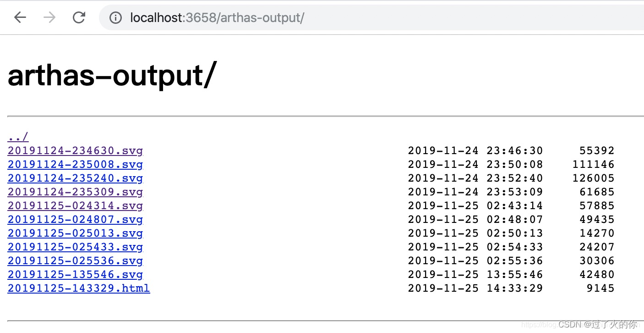Viewport: 644px width, 333px height.
Task: Reload the page with the refresh icon
Action: point(79,17)
